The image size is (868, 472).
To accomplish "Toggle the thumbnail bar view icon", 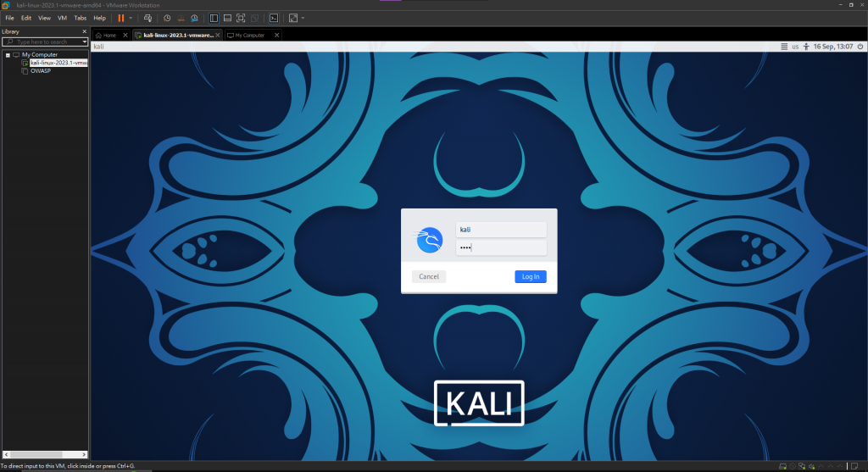I will tap(227, 18).
